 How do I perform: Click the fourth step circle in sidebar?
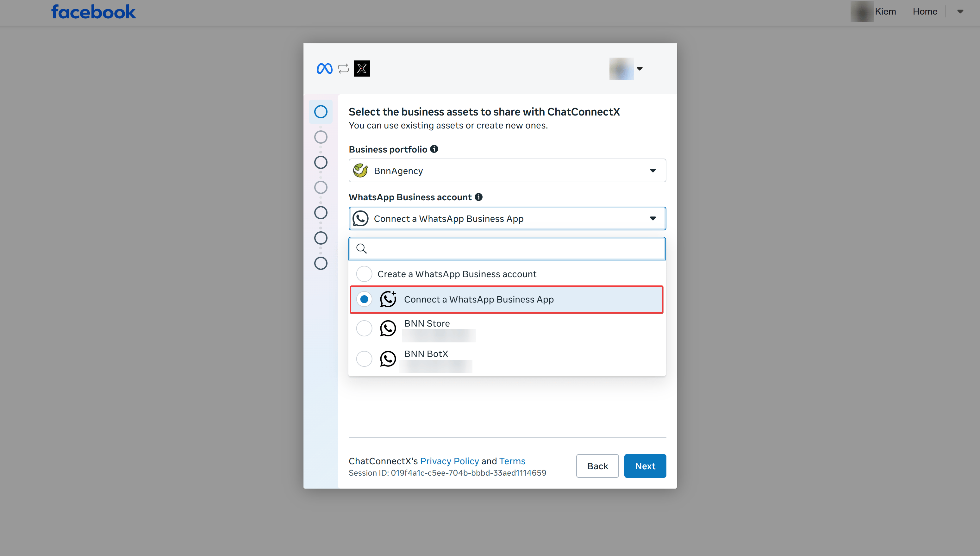click(321, 188)
